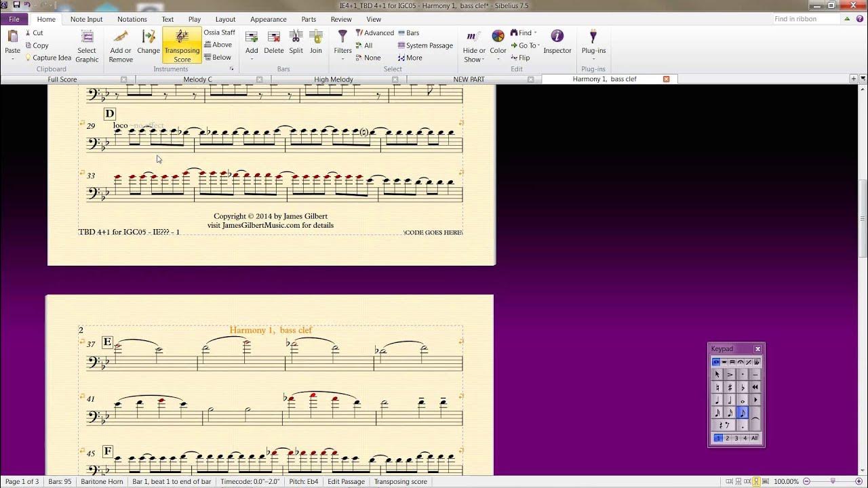Open the Find dropdown
Image resolution: width=868 pixels, height=488 pixels.
coord(524,33)
